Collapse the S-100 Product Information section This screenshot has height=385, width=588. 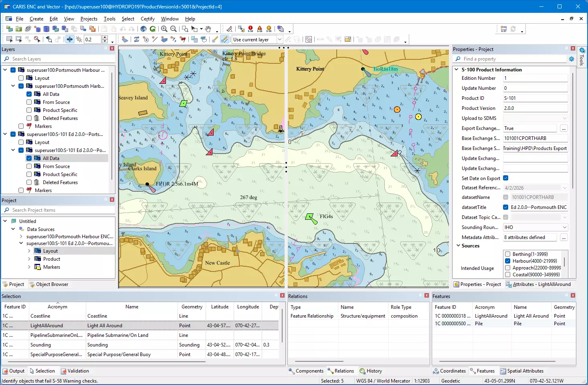(x=457, y=69)
